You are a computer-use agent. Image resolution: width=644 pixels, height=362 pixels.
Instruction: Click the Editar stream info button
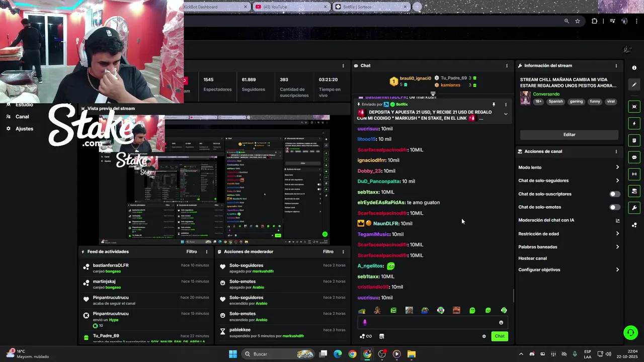569,135
